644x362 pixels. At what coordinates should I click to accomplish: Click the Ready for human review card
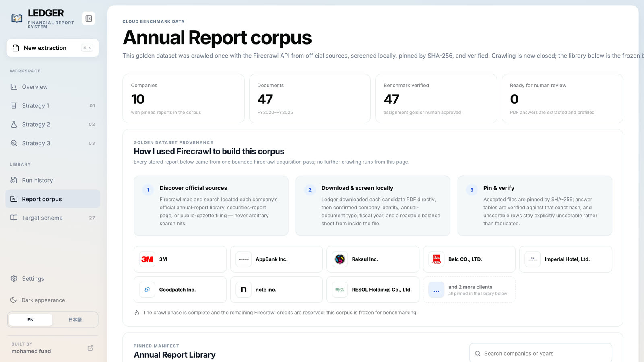point(562,99)
